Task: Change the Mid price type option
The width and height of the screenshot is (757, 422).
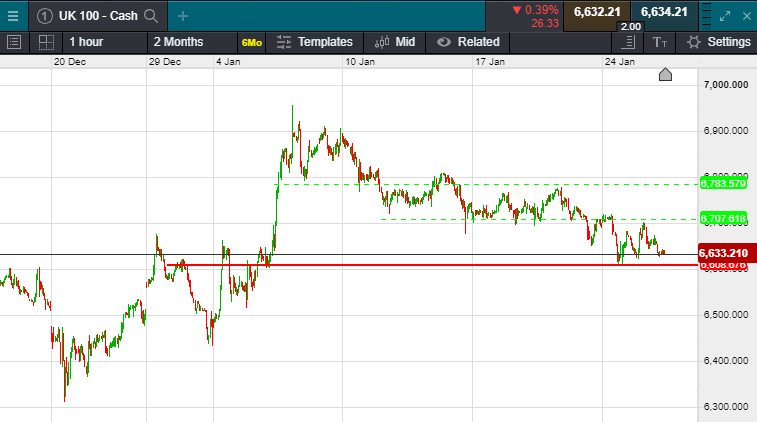Action: click(395, 42)
